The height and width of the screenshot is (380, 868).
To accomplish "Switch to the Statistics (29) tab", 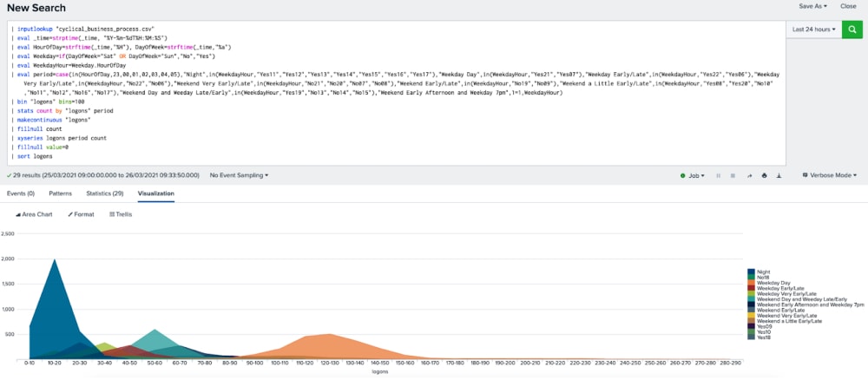I will [x=105, y=193].
